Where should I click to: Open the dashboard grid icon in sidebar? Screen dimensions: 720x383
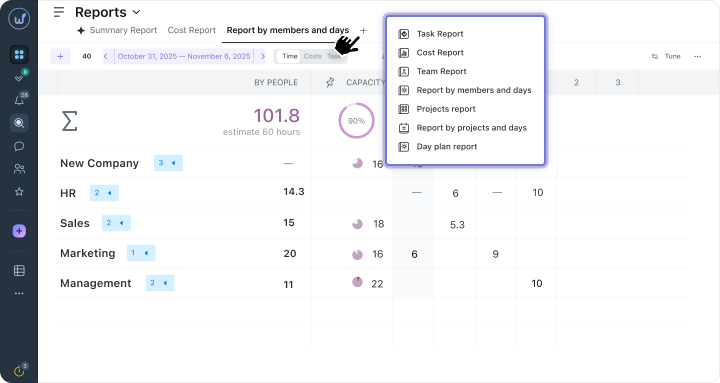tap(19, 55)
